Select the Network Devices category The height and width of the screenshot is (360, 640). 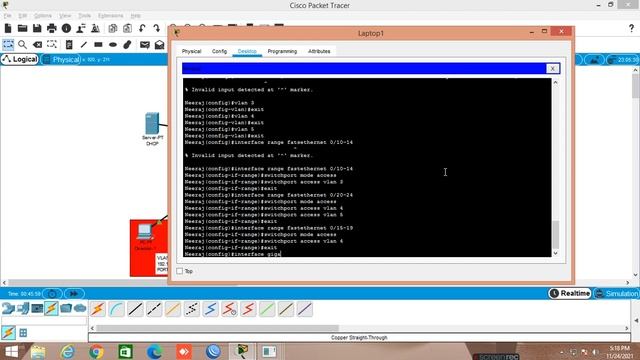point(8,309)
